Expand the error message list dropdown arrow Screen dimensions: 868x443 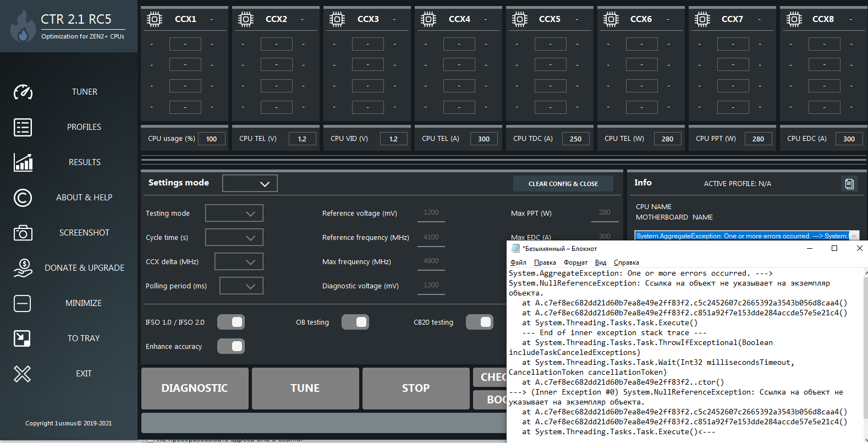[854, 236]
